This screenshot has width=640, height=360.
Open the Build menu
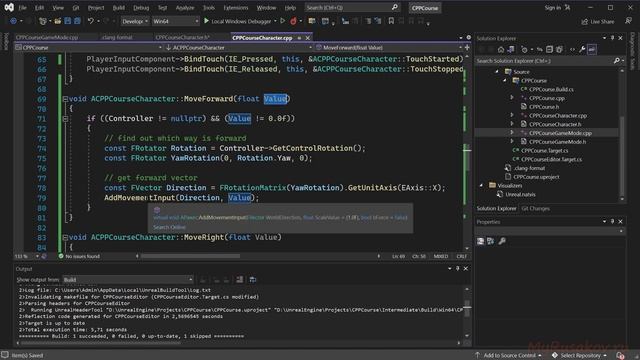tap(119, 8)
